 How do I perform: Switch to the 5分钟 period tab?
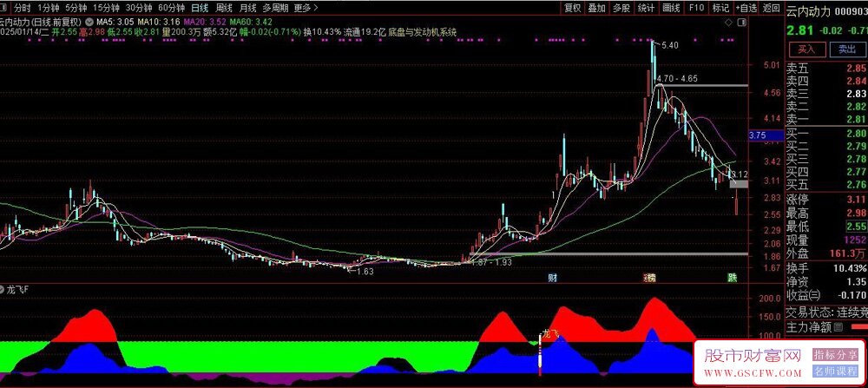76,8
